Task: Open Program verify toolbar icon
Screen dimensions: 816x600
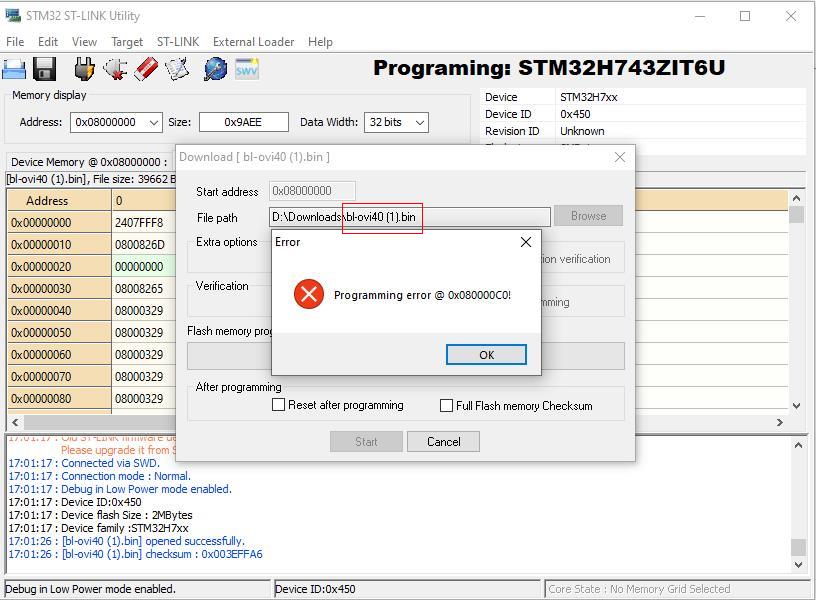Action: coord(177,69)
